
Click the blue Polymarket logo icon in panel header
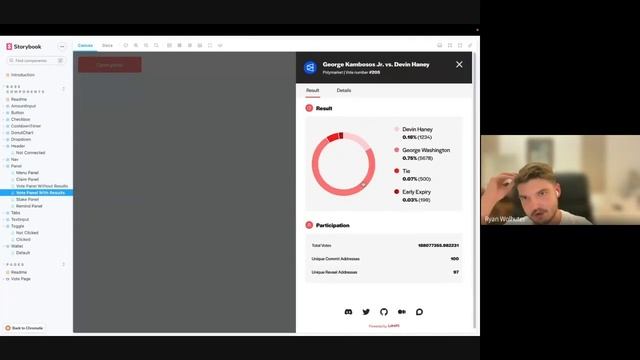tap(310, 67)
